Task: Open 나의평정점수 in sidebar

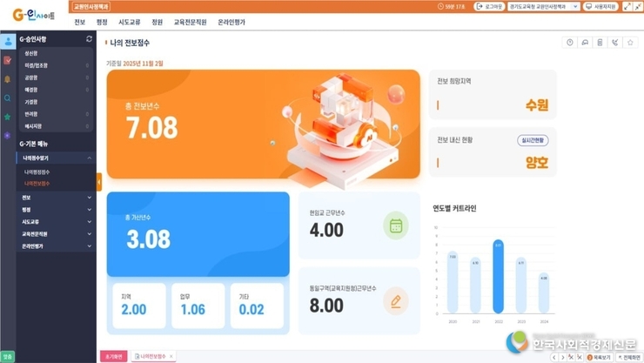Action: point(37,172)
